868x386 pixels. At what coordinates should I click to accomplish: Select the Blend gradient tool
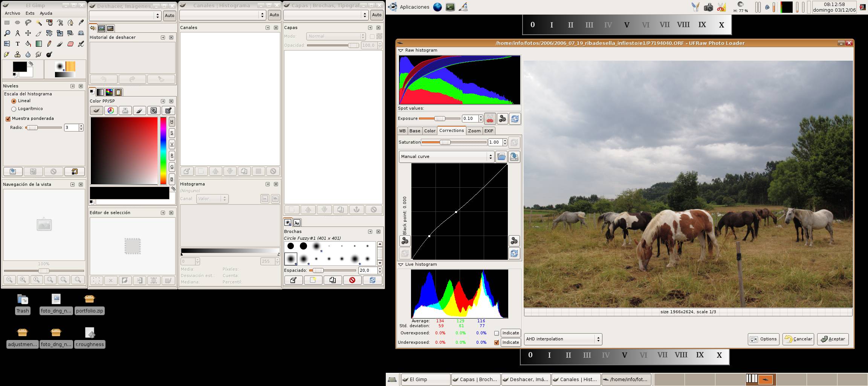click(38, 44)
